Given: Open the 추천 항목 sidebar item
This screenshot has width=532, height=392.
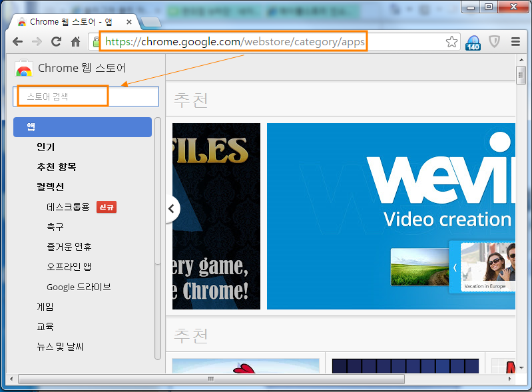Looking at the screenshot, I should coord(57,167).
